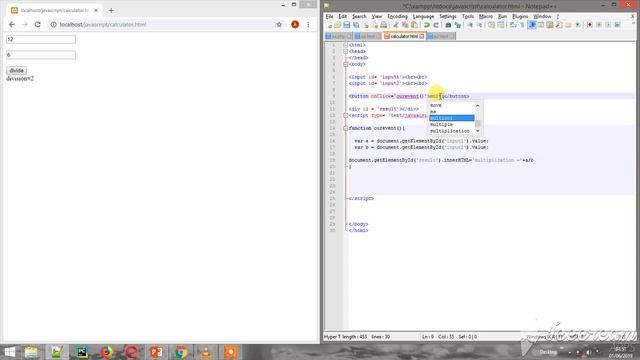Select 'move' in the autocomplete list
Viewport: 640px width, 360px height.
click(436, 105)
